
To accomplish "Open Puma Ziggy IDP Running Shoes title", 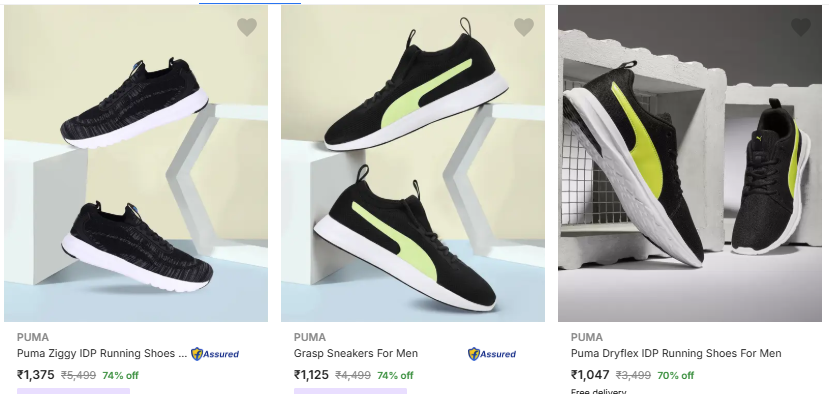I will coord(102,353).
